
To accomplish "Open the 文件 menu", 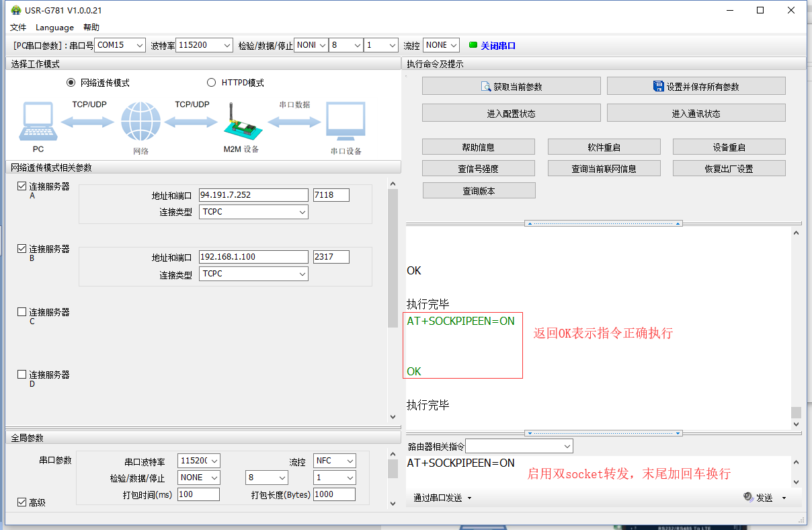I will (18, 28).
